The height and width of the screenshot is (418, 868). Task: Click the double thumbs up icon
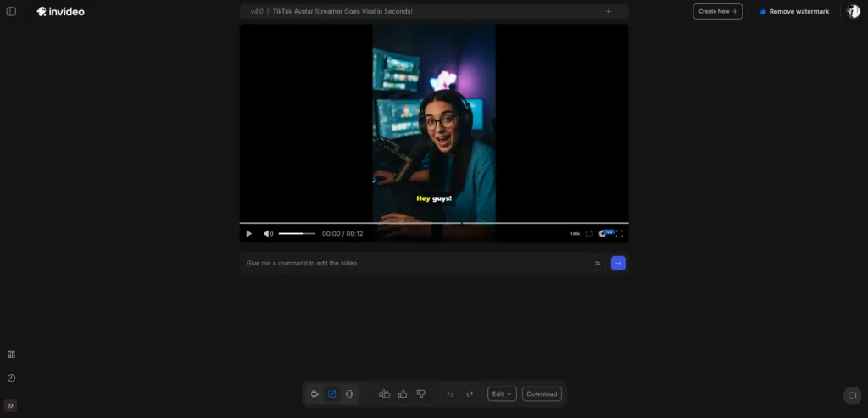[x=384, y=393]
